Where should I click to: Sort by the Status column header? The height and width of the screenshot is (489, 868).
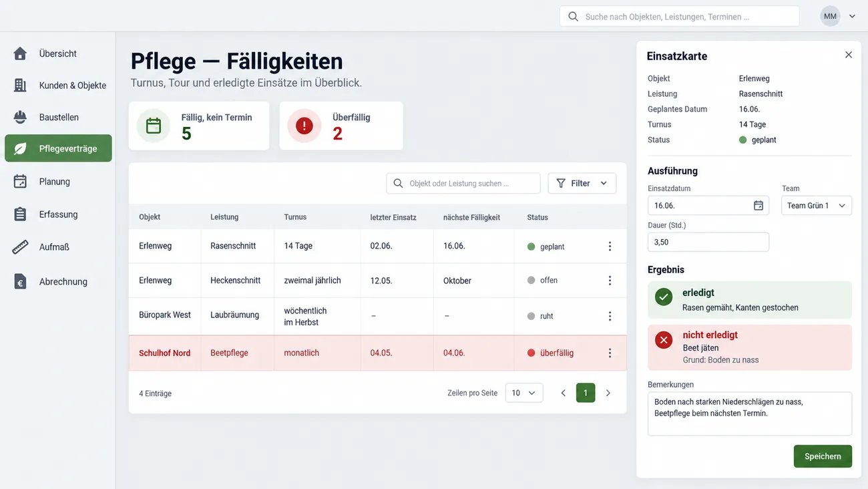pyautogui.click(x=537, y=217)
